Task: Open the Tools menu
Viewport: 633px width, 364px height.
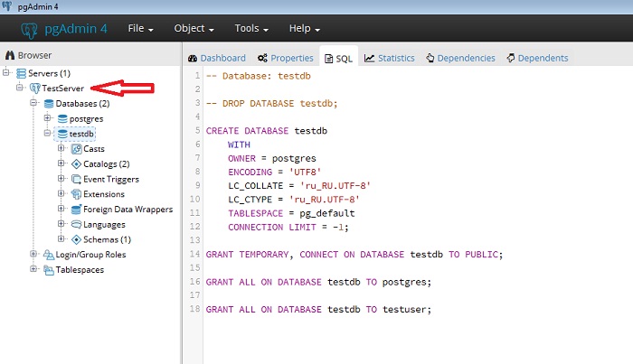Action: pos(251,28)
